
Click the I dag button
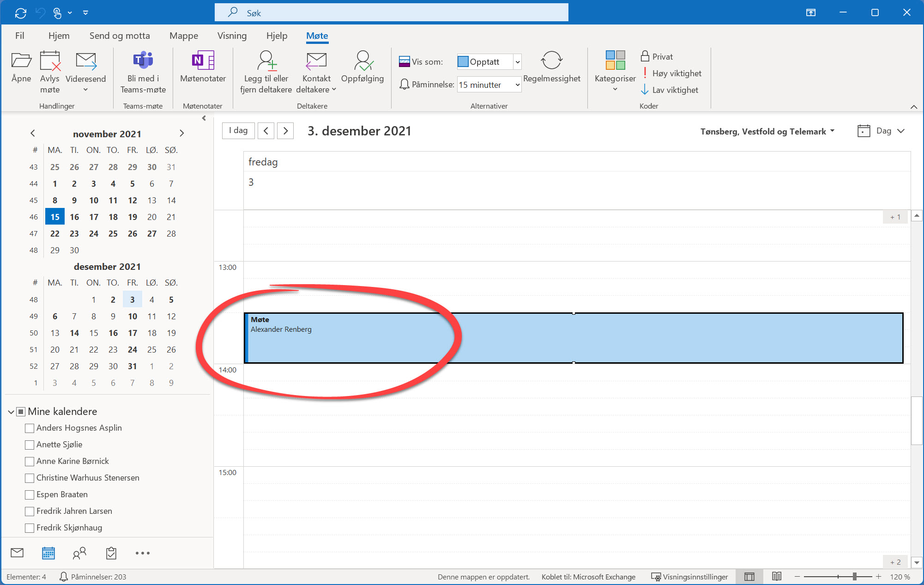(x=238, y=130)
